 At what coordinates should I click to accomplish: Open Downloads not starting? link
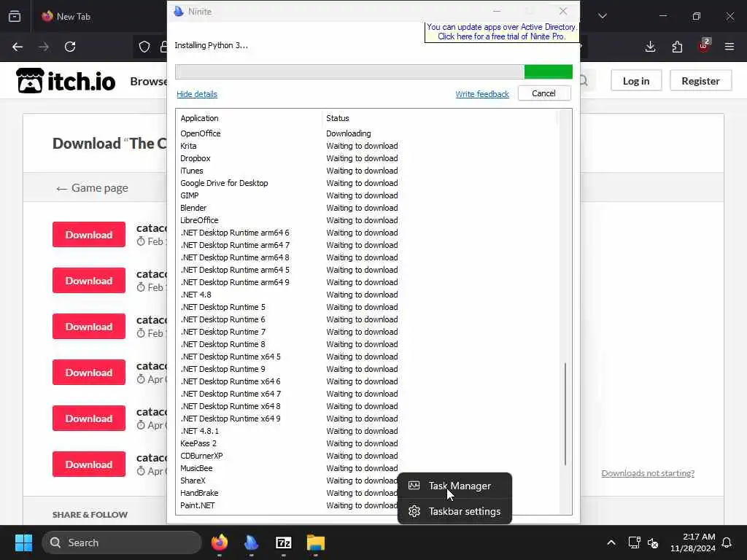point(648,472)
